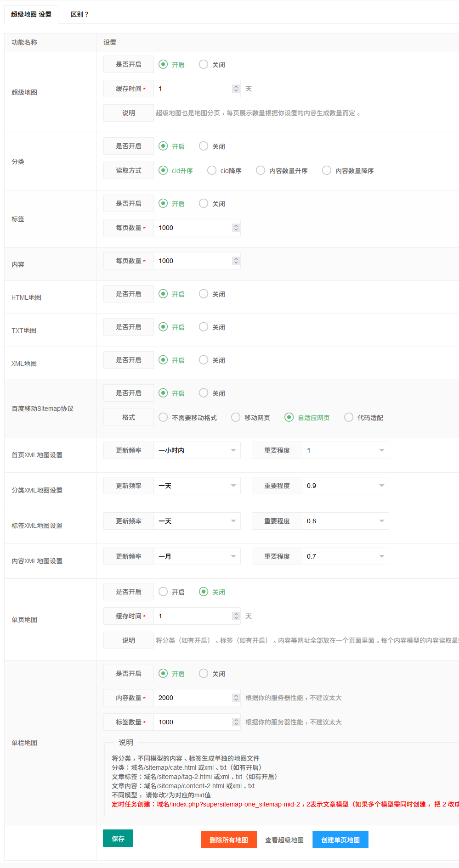
Task: Expand 分类XML地图 重要程度 dropdown
Action: tap(345, 486)
